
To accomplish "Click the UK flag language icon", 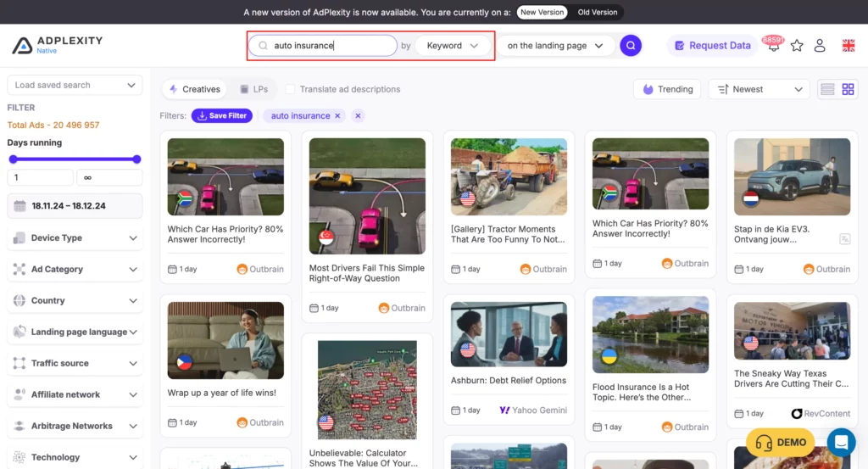I will 848,46.
